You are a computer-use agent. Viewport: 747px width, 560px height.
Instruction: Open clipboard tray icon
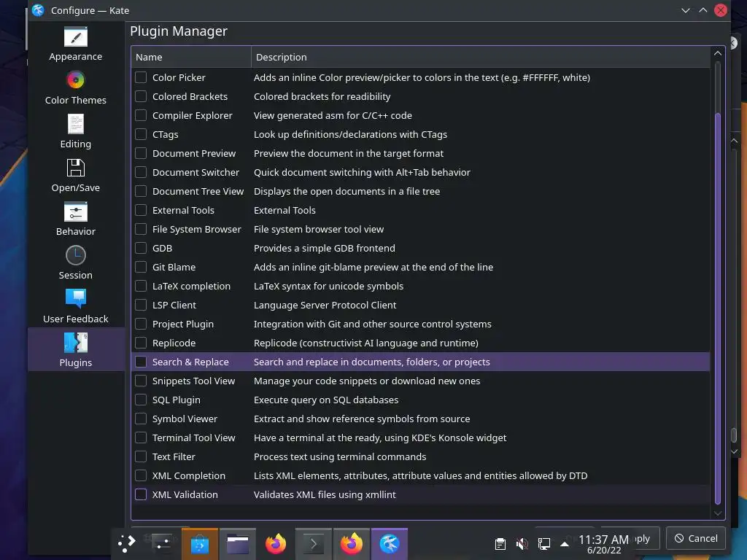coord(500,544)
